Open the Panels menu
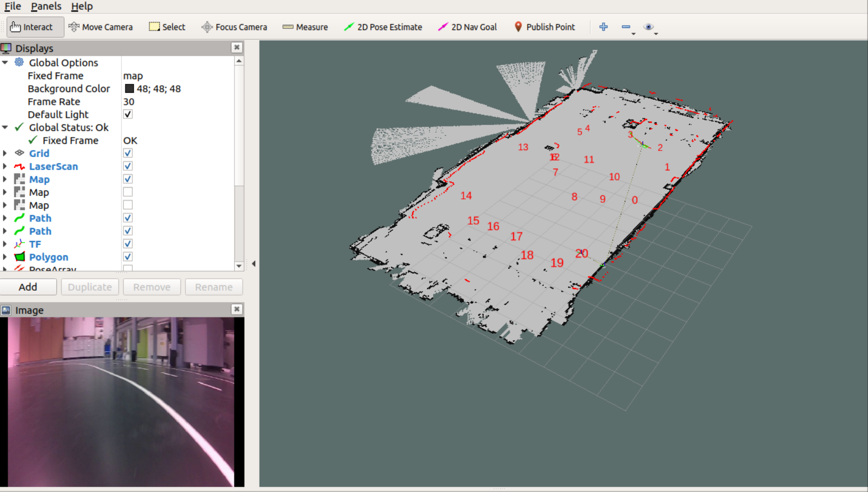The width and height of the screenshot is (868, 492). coord(46,6)
